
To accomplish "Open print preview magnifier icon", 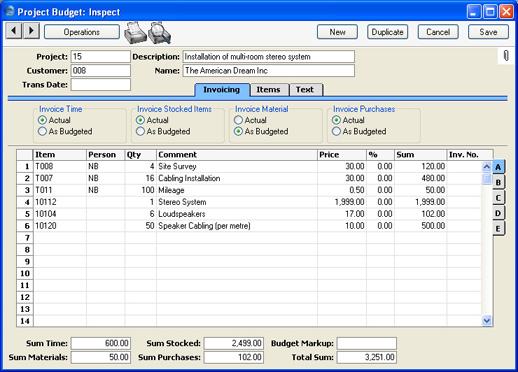I will [x=160, y=33].
